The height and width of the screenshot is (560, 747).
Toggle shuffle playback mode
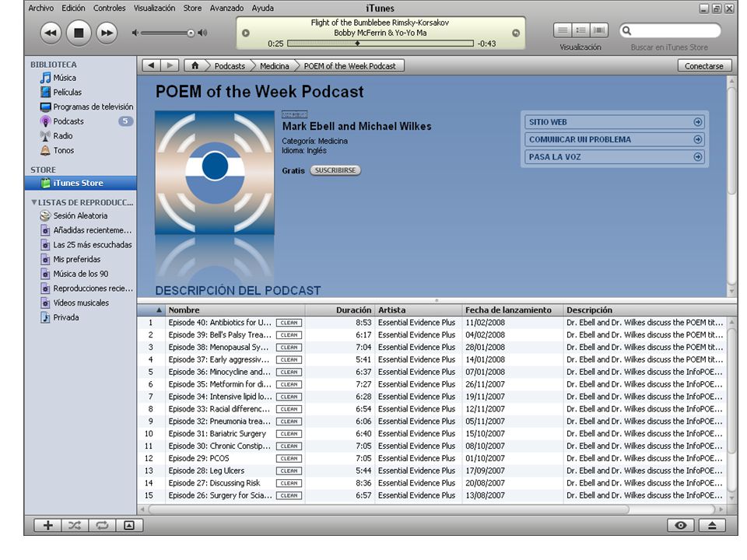pos(75,525)
